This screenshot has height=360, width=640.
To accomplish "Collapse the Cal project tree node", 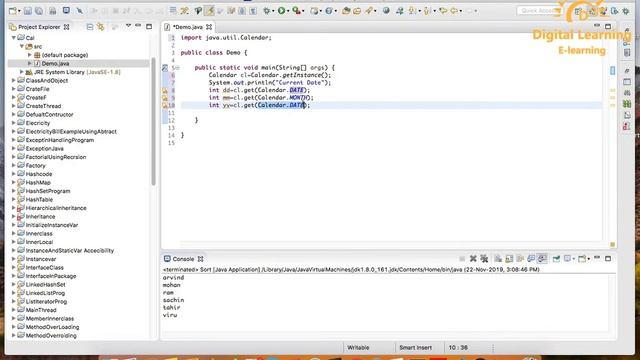I will (14, 38).
